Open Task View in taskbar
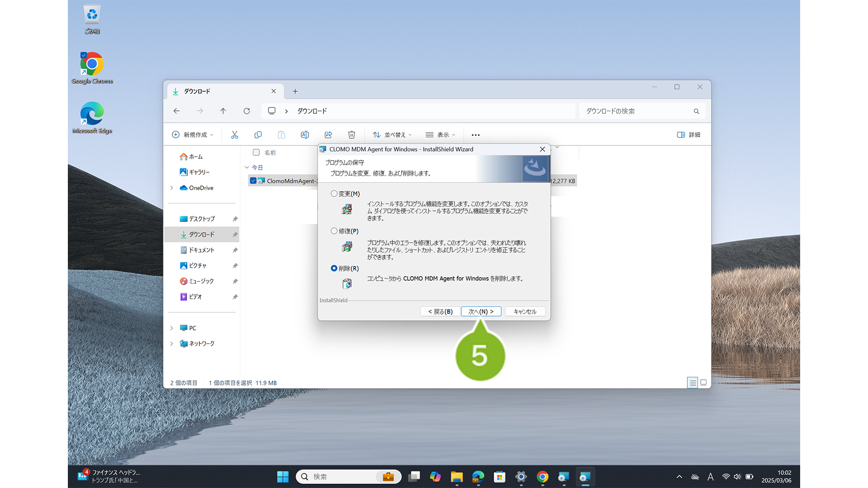Image resolution: width=868 pixels, height=488 pixels. (414, 477)
